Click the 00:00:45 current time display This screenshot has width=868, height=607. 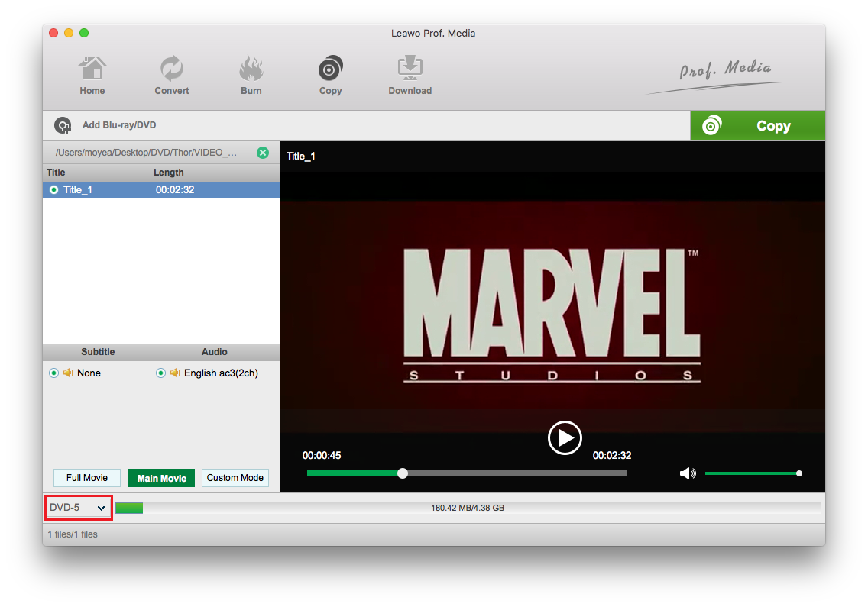click(x=322, y=455)
